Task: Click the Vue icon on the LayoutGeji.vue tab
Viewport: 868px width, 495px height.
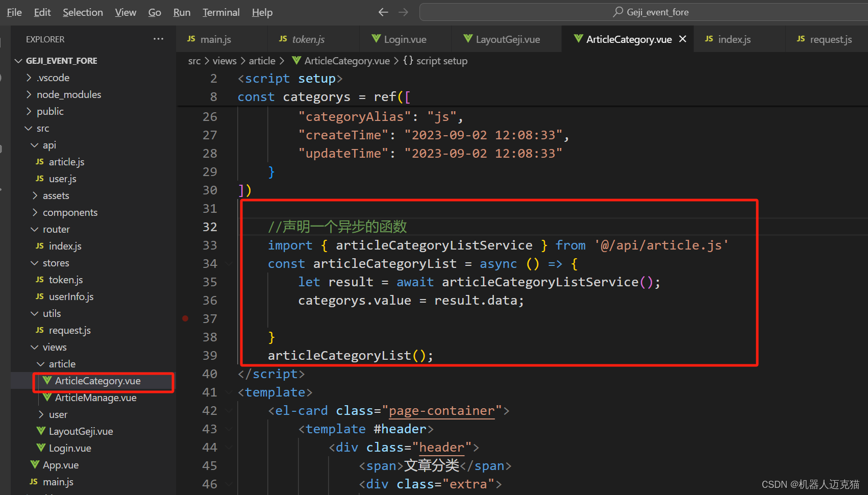Action: pos(468,39)
